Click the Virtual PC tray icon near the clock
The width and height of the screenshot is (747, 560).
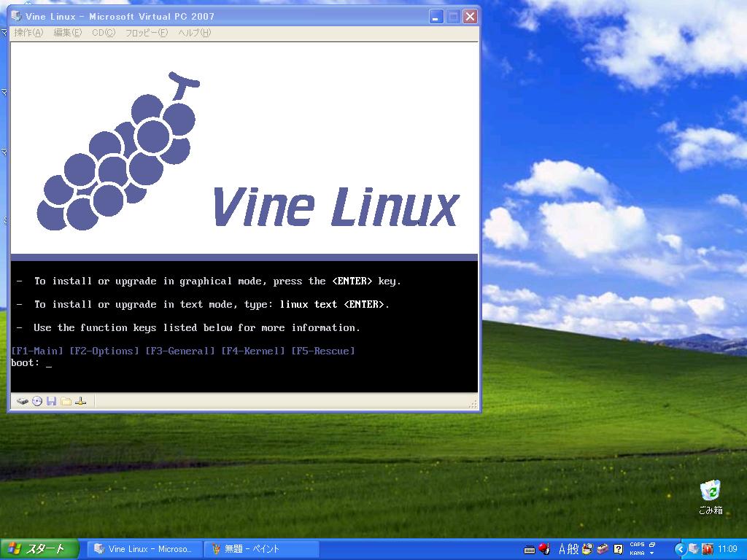[694, 549]
